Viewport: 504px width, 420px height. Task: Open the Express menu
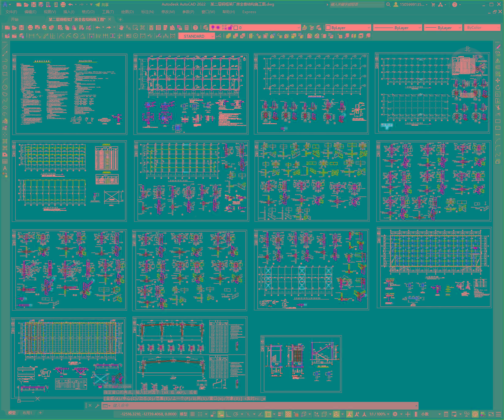pyautogui.click(x=249, y=12)
